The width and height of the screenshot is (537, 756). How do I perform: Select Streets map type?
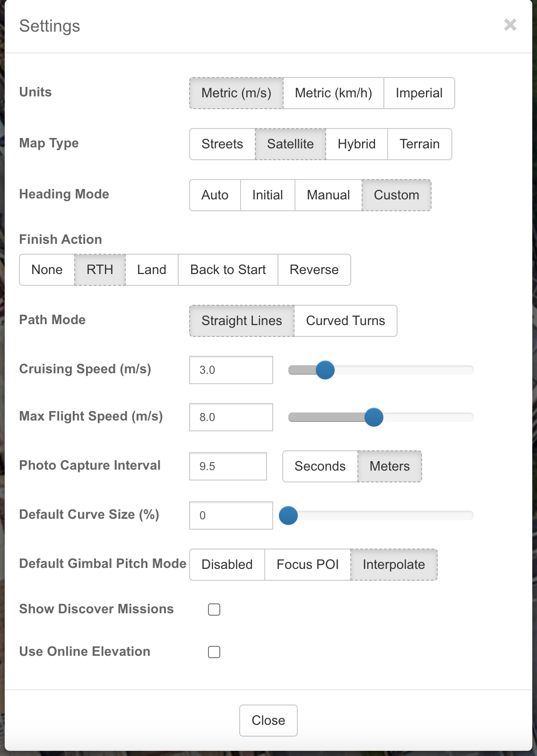(222, 144)
